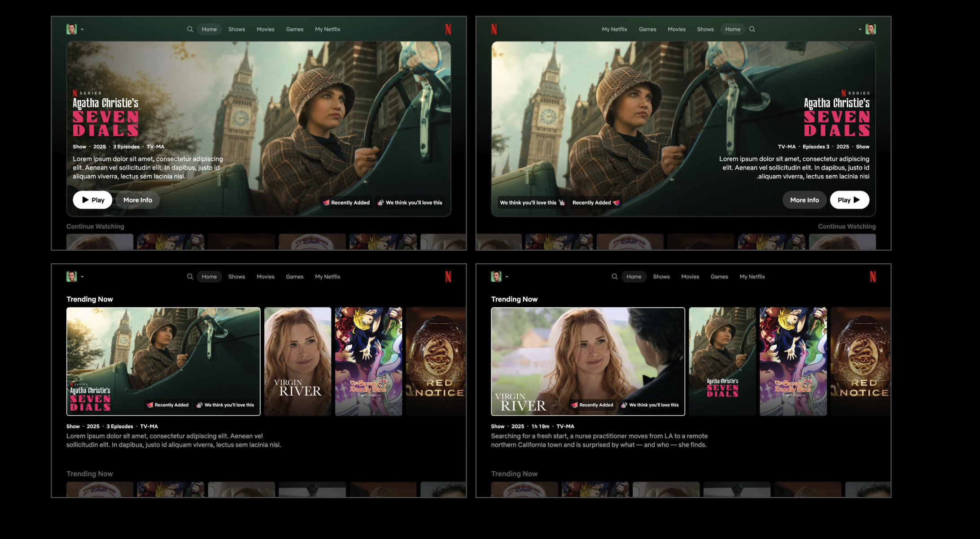Click 'We think you'll love this' on Virgin River card
980x539 pixels.
click(x=650, y=405)
